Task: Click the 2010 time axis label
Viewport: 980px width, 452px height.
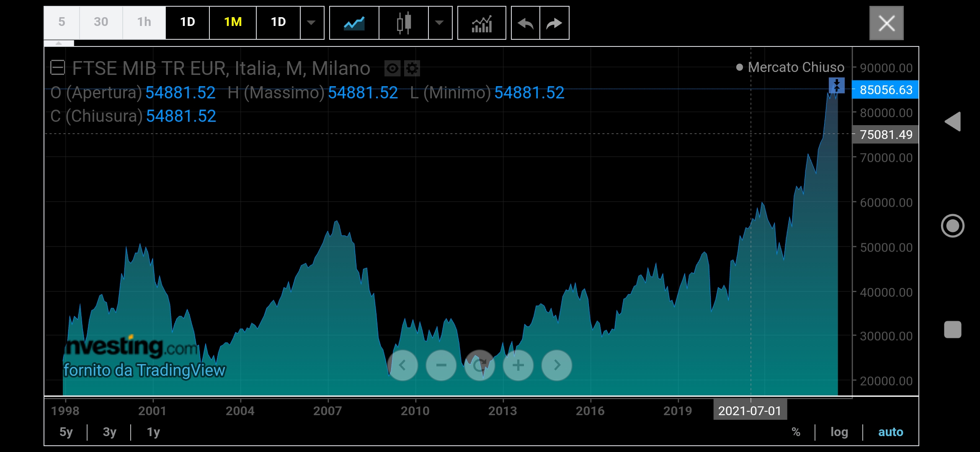Action: (415, 411)
